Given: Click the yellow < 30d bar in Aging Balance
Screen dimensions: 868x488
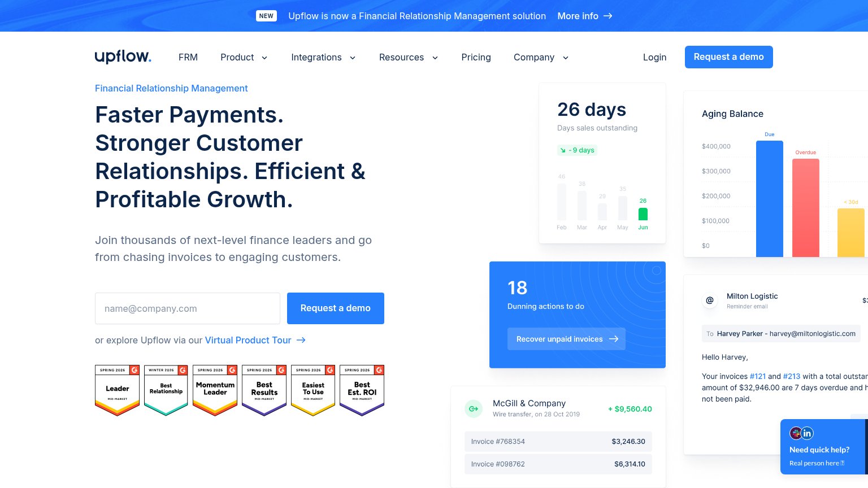Looking at the screenshot, I should (x=850, y=233).
